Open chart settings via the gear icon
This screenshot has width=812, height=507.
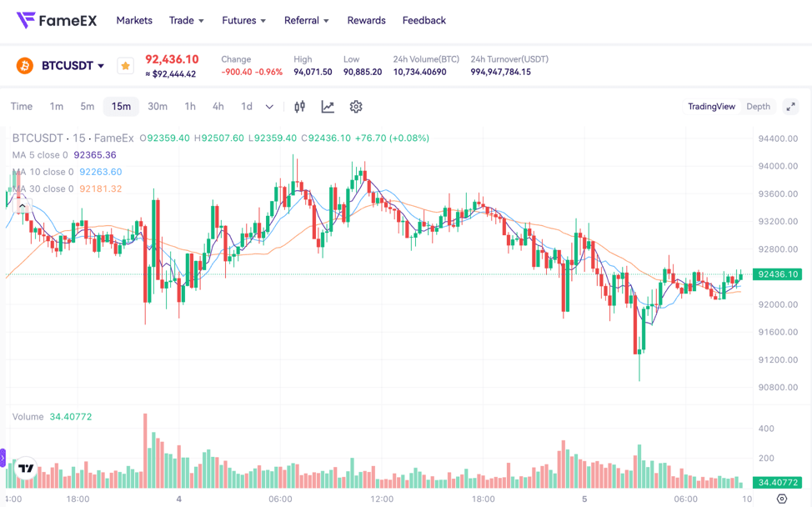tap(356, 107)
